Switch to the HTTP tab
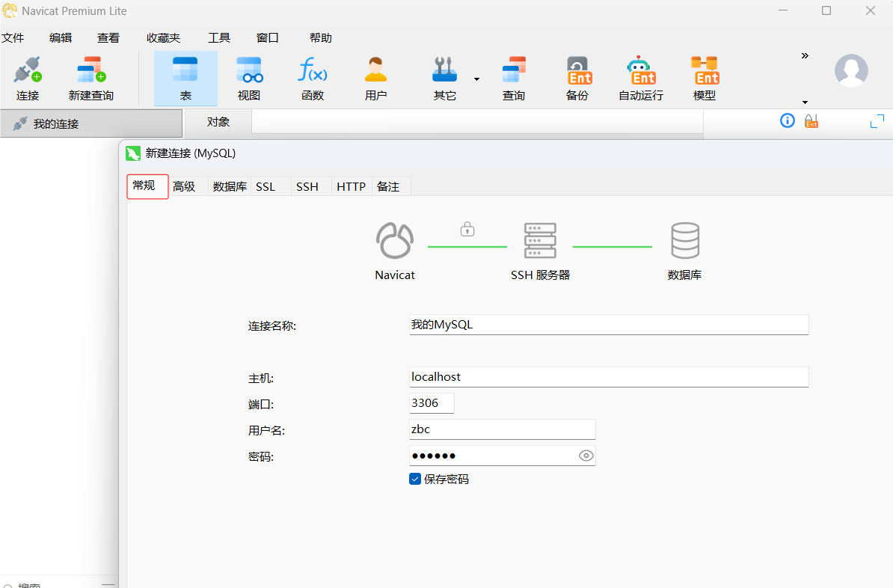Screen dimensions: 893x588 (x=351, y=187)
